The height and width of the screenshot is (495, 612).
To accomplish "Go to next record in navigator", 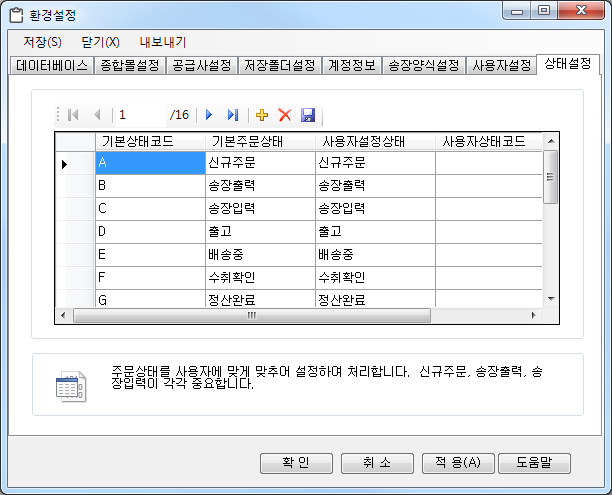I will tap(209, 115).
